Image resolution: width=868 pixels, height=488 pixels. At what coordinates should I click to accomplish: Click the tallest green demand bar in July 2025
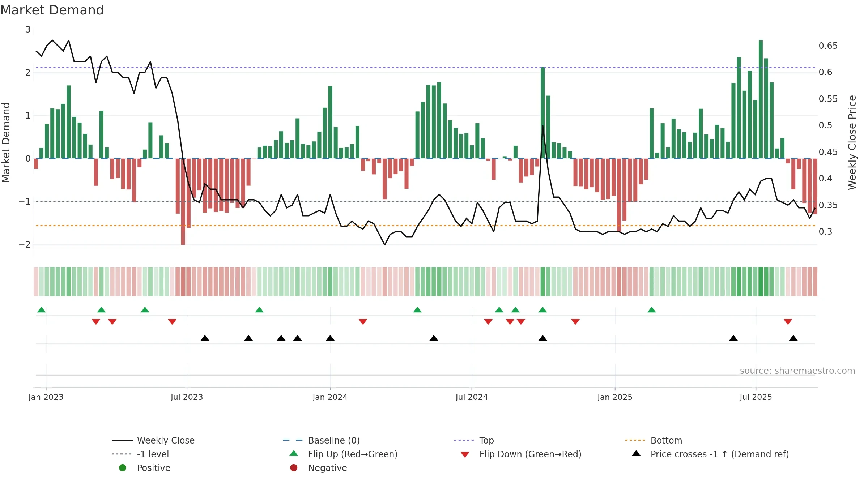[761, 99]
